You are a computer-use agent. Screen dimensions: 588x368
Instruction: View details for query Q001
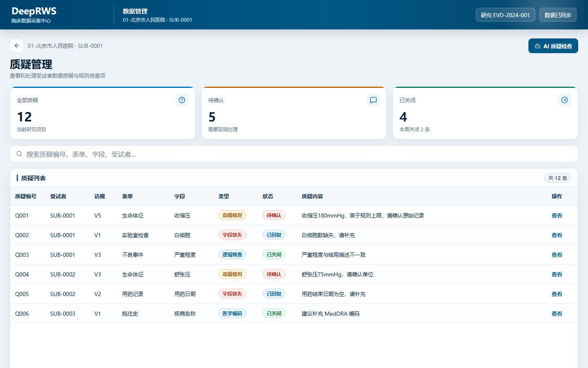(x=557, y=215)
